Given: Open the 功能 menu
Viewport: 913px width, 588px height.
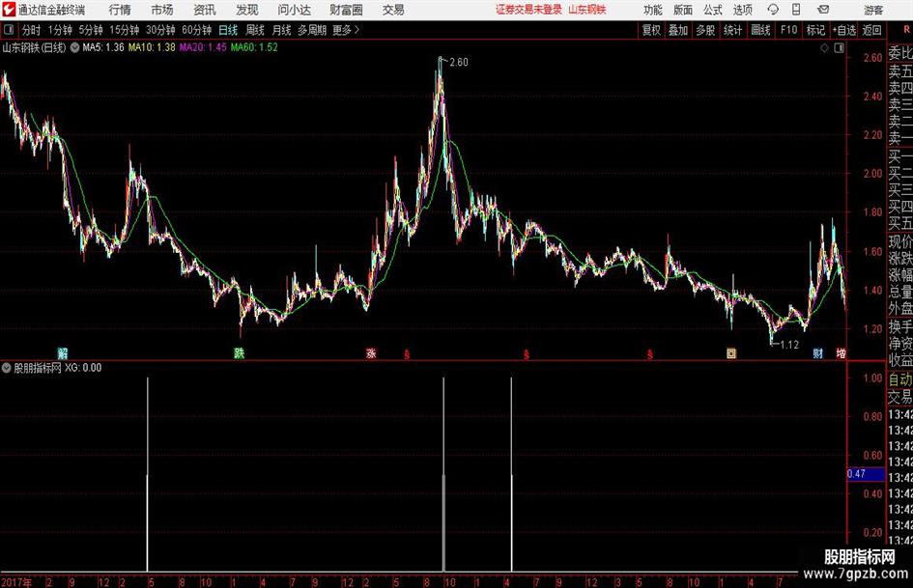Looking at the screenshot, I should pyautogui.click(x=653, y=10).
